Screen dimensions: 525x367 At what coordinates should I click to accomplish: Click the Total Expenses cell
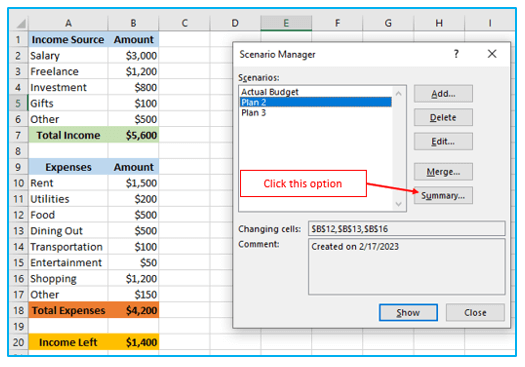tap(68, 310)
